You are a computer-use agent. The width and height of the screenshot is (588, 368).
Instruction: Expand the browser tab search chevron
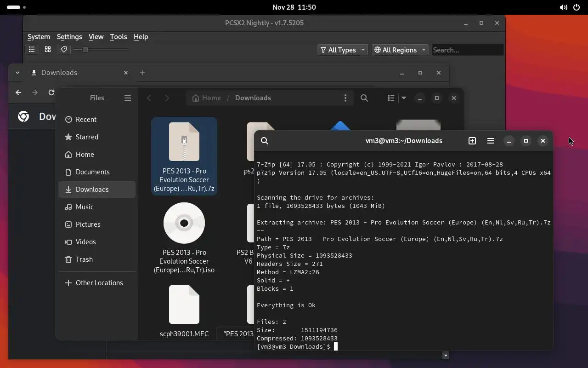click(x=17, y=73)
